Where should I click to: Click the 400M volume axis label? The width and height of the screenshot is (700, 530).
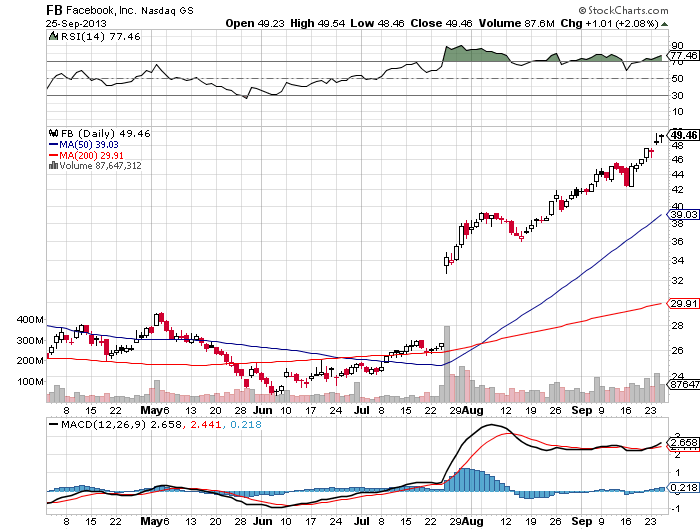(30, 319)
